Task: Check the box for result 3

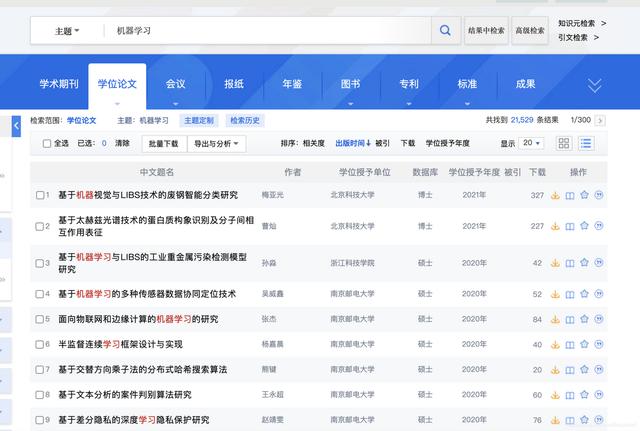Action: tap(39, 263)
